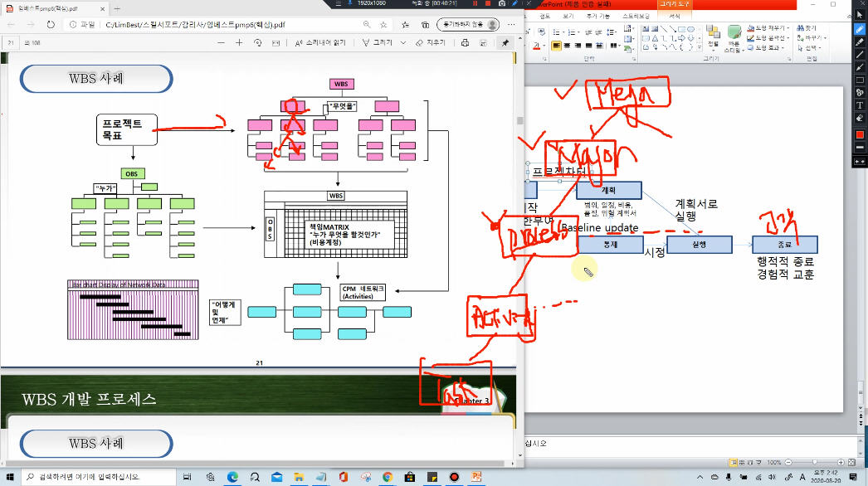Select the Draw (그리기) tool in PDF toolbar

pos(378,42)
